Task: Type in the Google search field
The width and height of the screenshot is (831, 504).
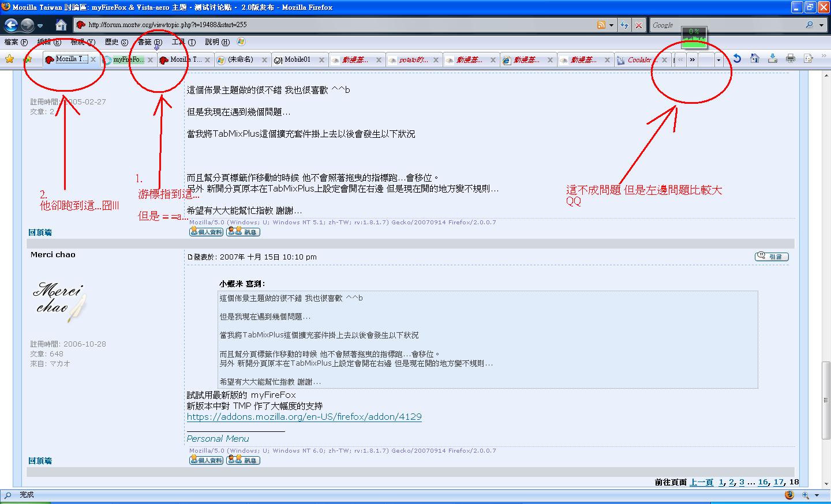Action: [x=727, y=25]
